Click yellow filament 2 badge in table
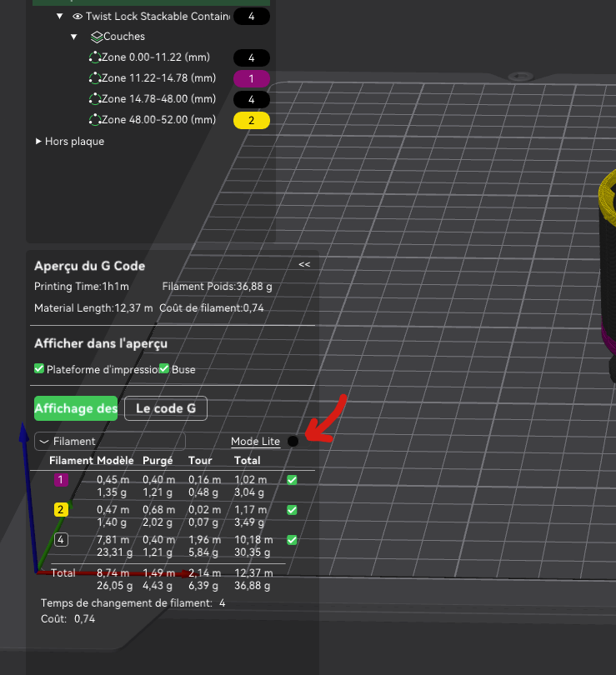This screenshot has height=675, width=616. [61, 510]
